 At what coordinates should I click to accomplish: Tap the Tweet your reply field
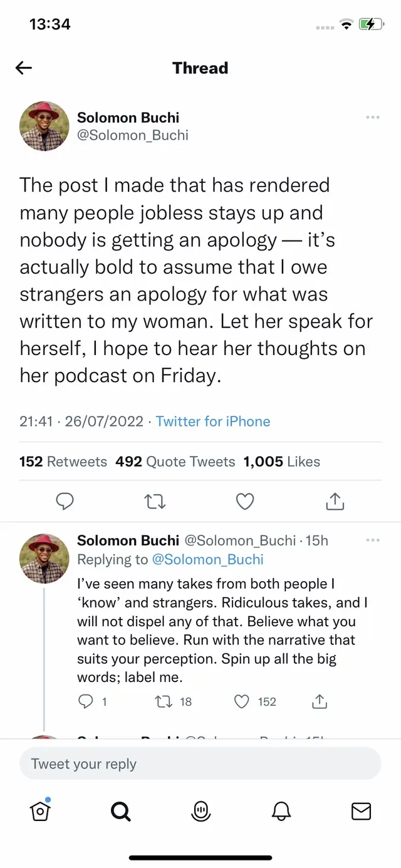(200, 764)
